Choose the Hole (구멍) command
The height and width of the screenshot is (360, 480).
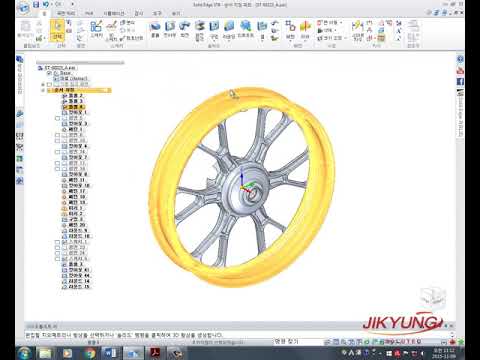[x=214, y=29]
